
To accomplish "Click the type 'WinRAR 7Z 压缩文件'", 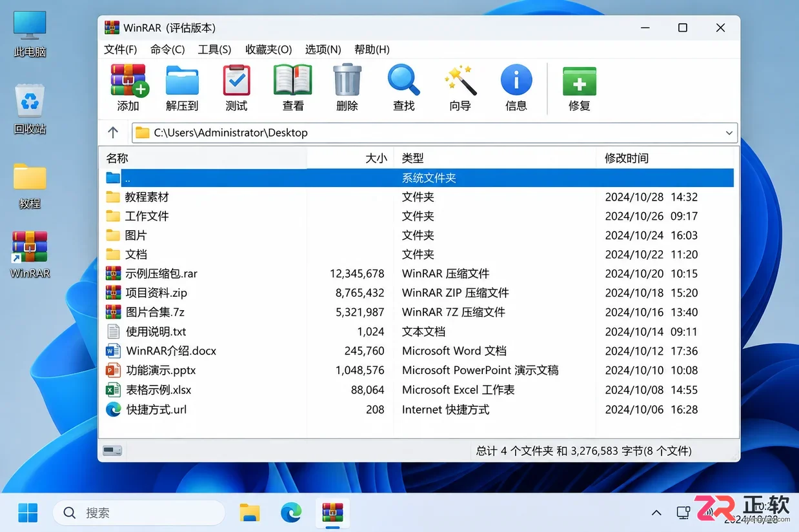I will [x=453, y=312].
